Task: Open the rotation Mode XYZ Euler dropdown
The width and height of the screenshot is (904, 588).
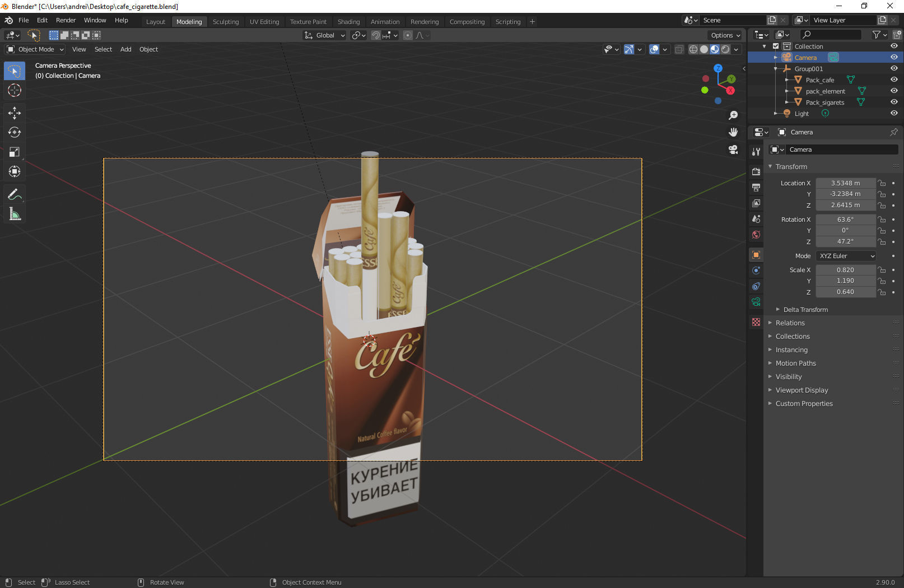Action: pos(846,256)
